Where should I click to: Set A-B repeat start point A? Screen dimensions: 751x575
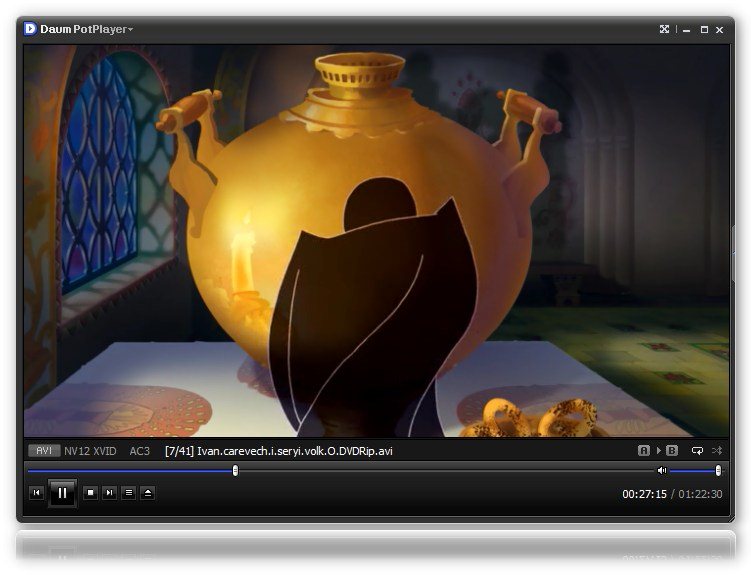click(x=644, y=451)
